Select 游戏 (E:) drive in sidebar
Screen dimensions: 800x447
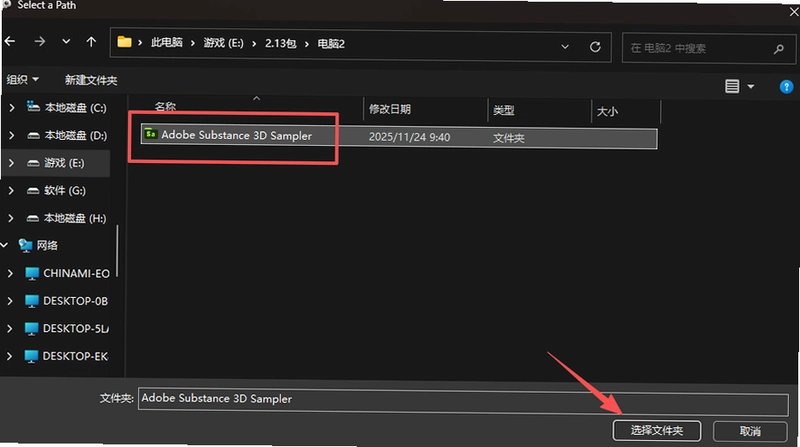(x=64, y=163)
